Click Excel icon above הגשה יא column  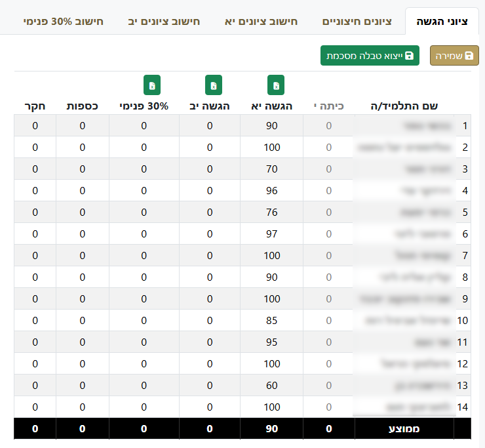[276, 85]
